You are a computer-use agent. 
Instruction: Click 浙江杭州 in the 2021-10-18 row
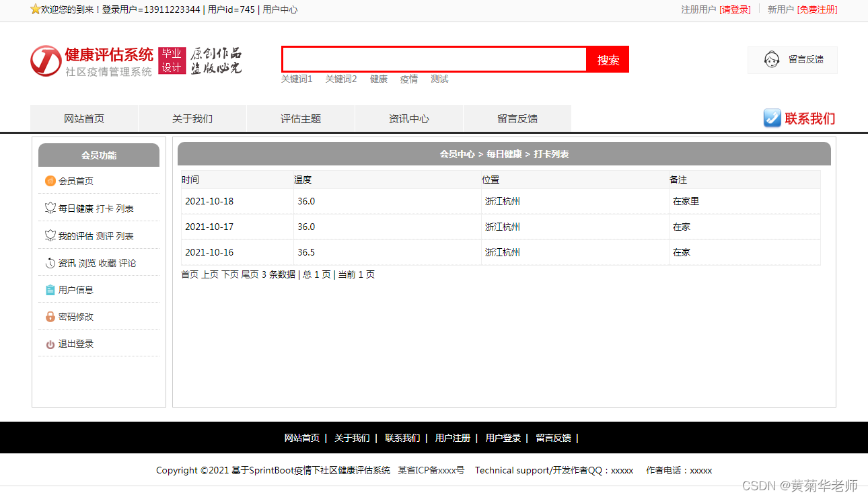coord(503,201)
